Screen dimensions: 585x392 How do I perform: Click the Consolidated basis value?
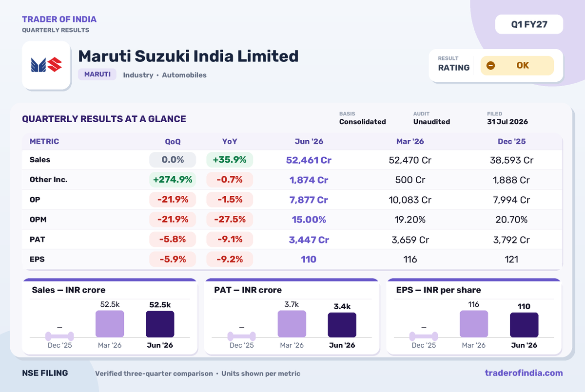tap(362, 122)
